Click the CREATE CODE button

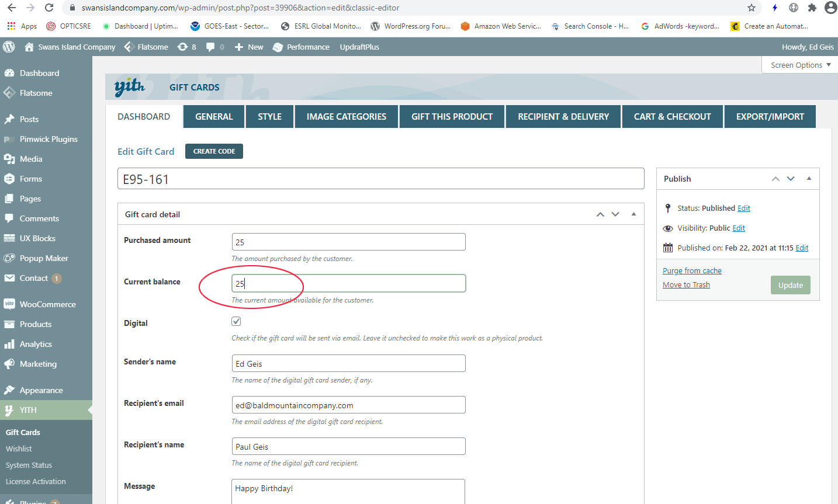pyautogui.click(x=214, y=151)
